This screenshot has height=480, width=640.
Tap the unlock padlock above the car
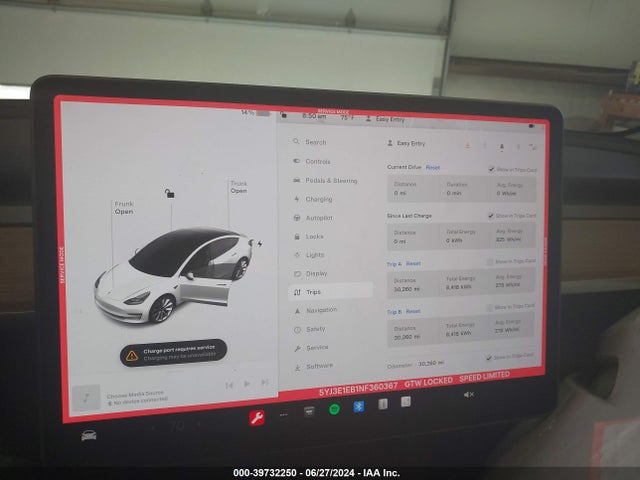(x=169, y=193)
